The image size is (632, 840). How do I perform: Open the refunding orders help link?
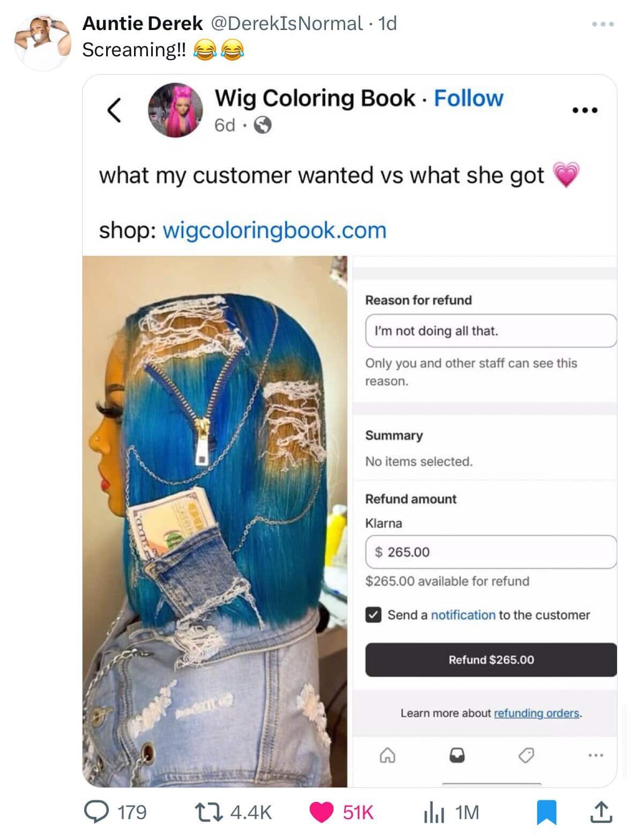[x=536, y=713]
